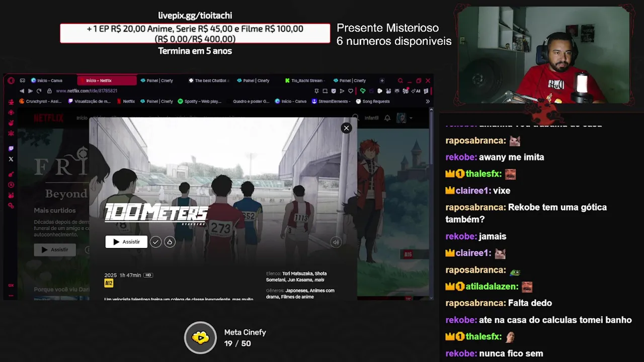Open the Netflix notifications bell
644x362 pixels.
(x=387, y=118)
